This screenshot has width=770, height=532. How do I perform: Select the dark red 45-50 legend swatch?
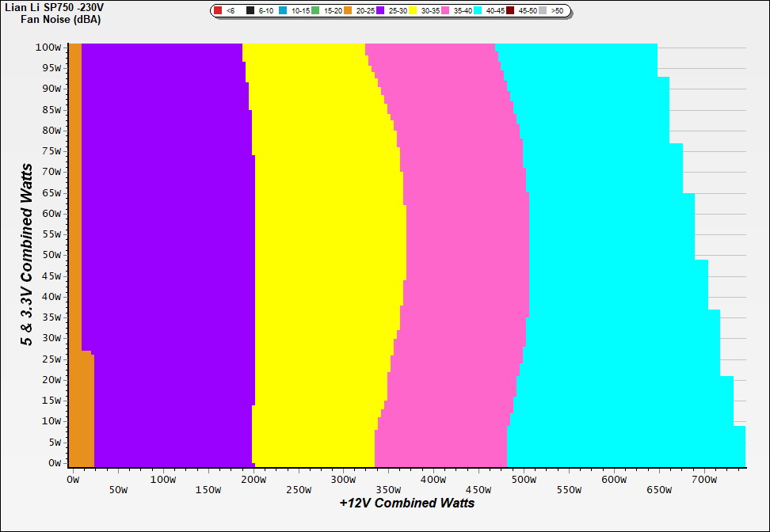point(510,11)
